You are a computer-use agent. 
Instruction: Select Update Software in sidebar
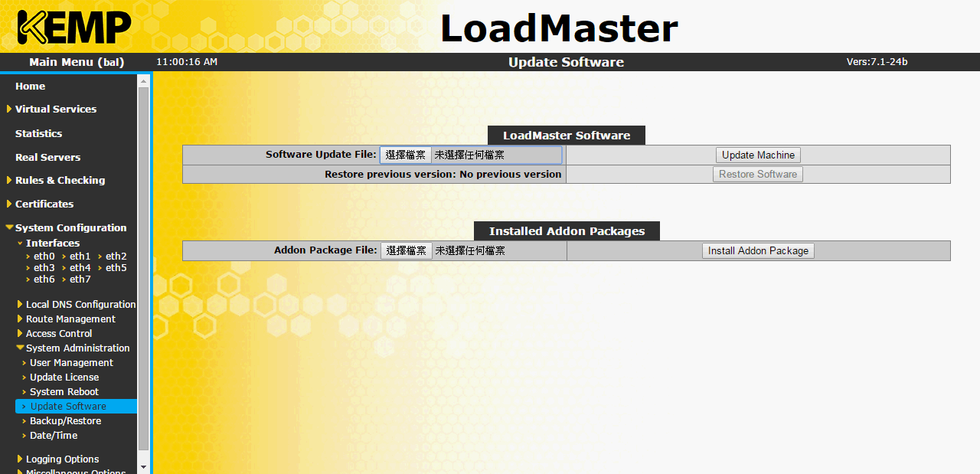tap(76, 407)
